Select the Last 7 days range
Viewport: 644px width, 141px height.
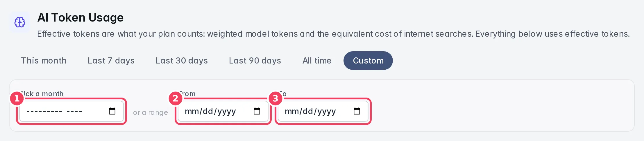pyautogui.click(x=111, y=61)
